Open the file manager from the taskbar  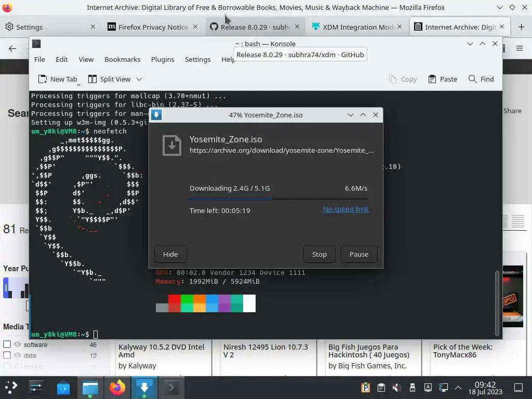pos(90,388)
